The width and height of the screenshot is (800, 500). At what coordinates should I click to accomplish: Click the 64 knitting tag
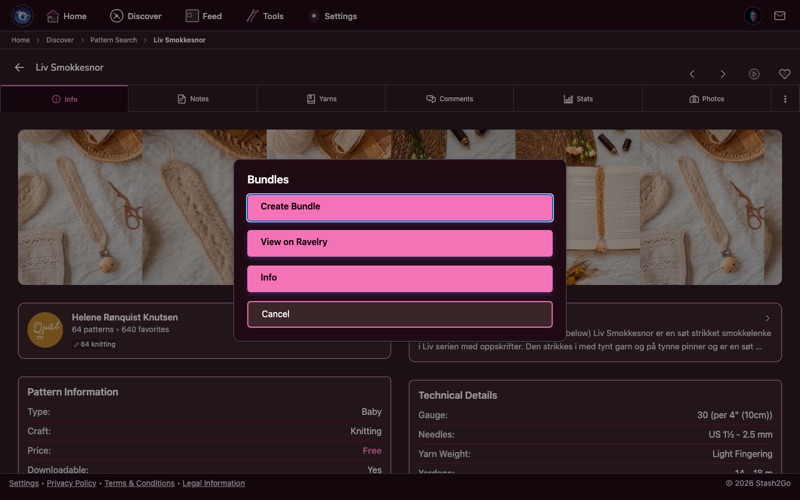pyautogui.click(x=94, y=344)
